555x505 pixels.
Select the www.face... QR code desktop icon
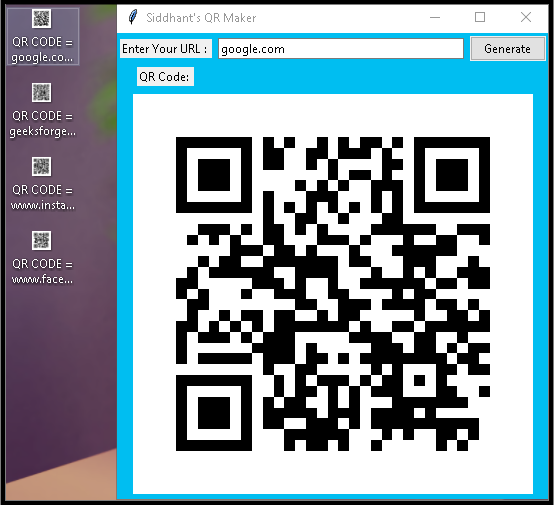pyautogui.click(x=42, y=258)
